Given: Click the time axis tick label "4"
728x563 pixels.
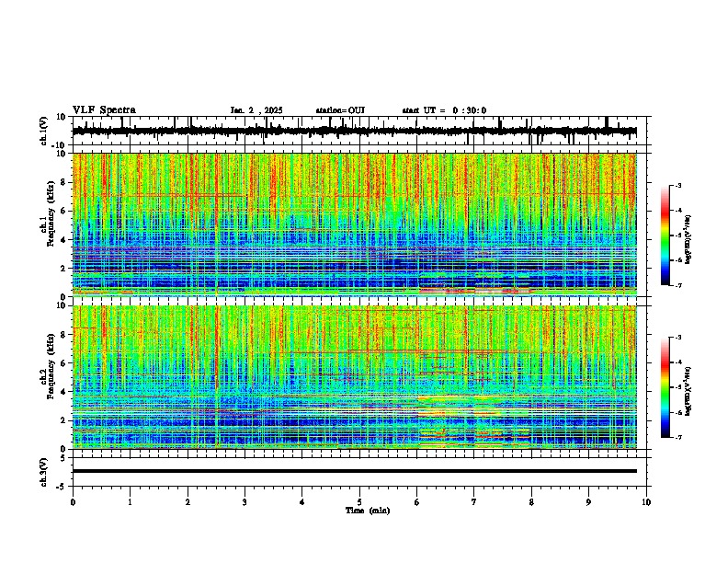Looking at the screenshot, I should (302, 502).
